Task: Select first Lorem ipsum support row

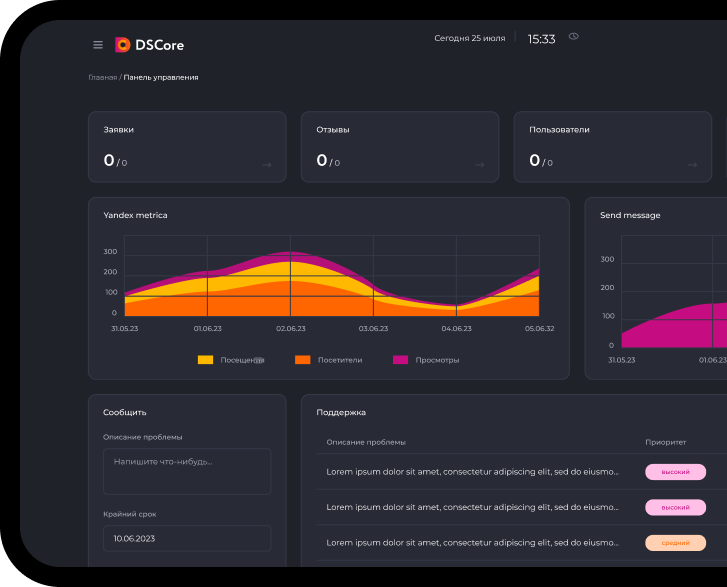Action: click(472, 472)
